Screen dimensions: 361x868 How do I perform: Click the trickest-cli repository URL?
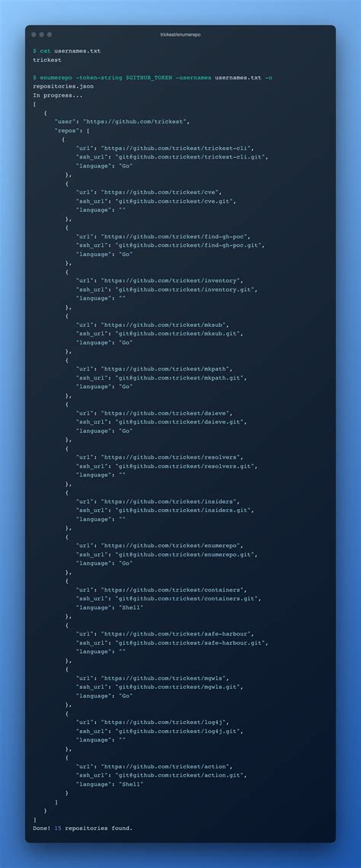(177, 149)
